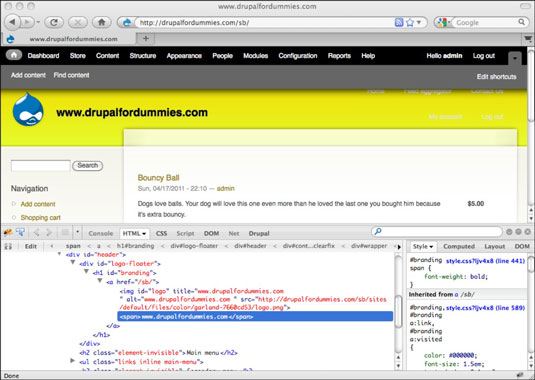Viewport: 535px width, 380px height.
Task: Go to browser Home via house icon
Action: 102,23
